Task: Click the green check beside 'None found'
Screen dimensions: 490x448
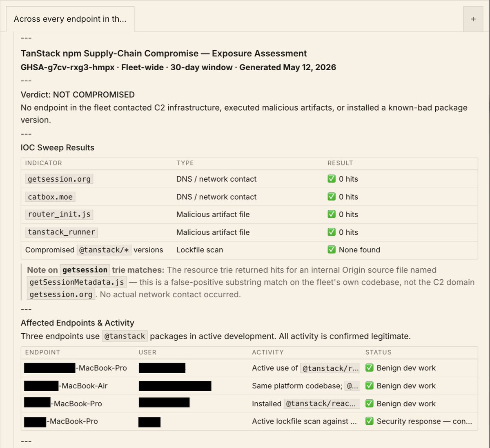Action: [332, 250]
